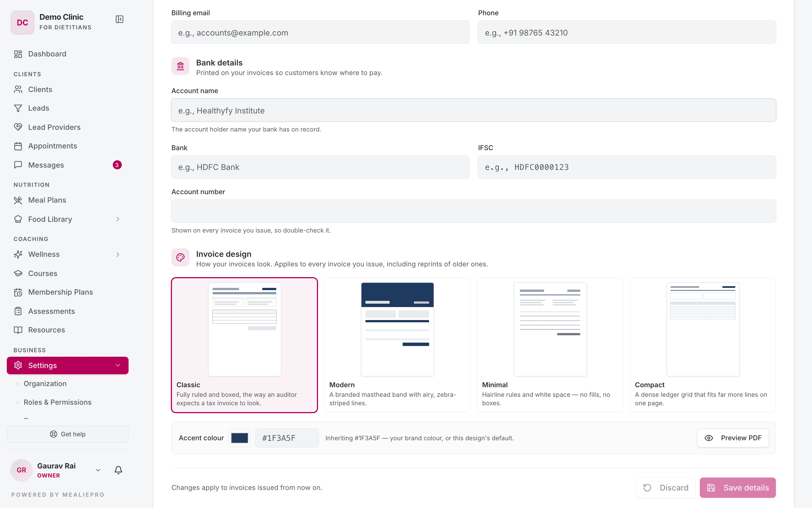The image size is (812, 508).
Task: Open Organization settings sub-item
Action: (x=45, y=384)
